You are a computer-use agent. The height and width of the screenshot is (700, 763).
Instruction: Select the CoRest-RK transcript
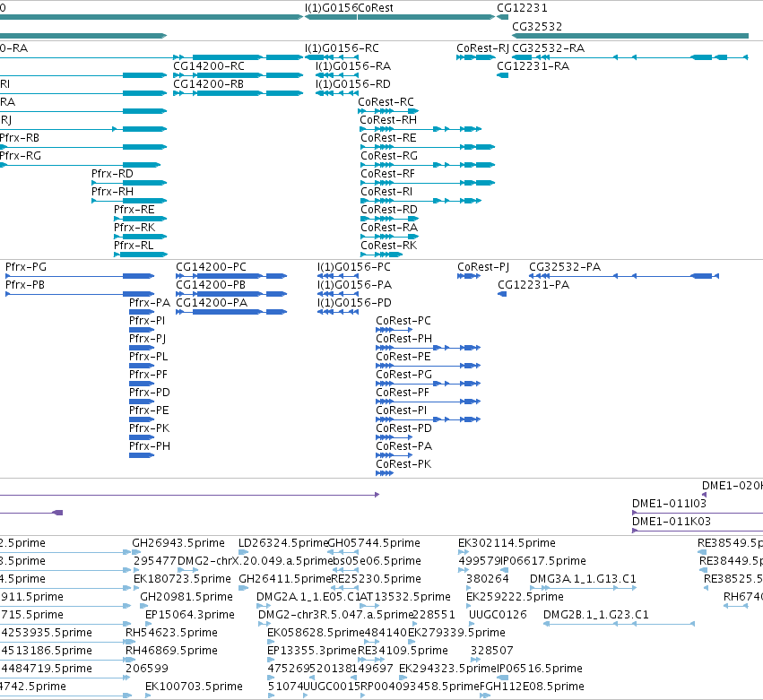click(382, 255)
